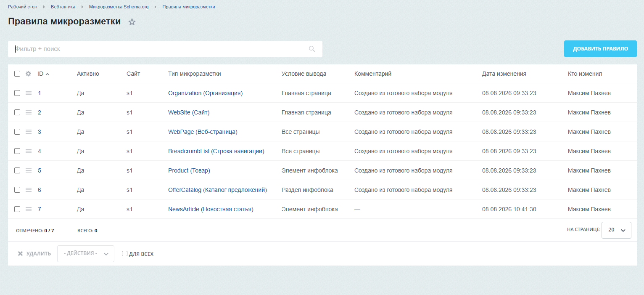Click 'Элемент инфоблока' in Product row
644x295 pixels.
(310, 170)
